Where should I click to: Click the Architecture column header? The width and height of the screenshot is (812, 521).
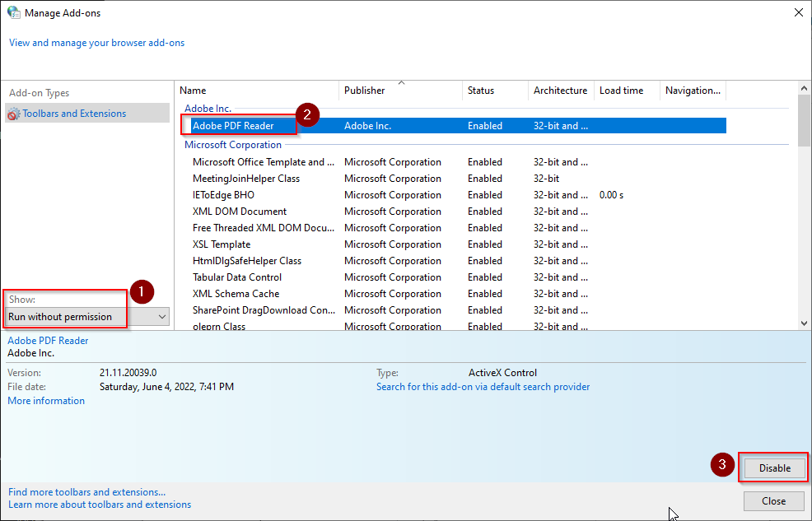(560, 91)
